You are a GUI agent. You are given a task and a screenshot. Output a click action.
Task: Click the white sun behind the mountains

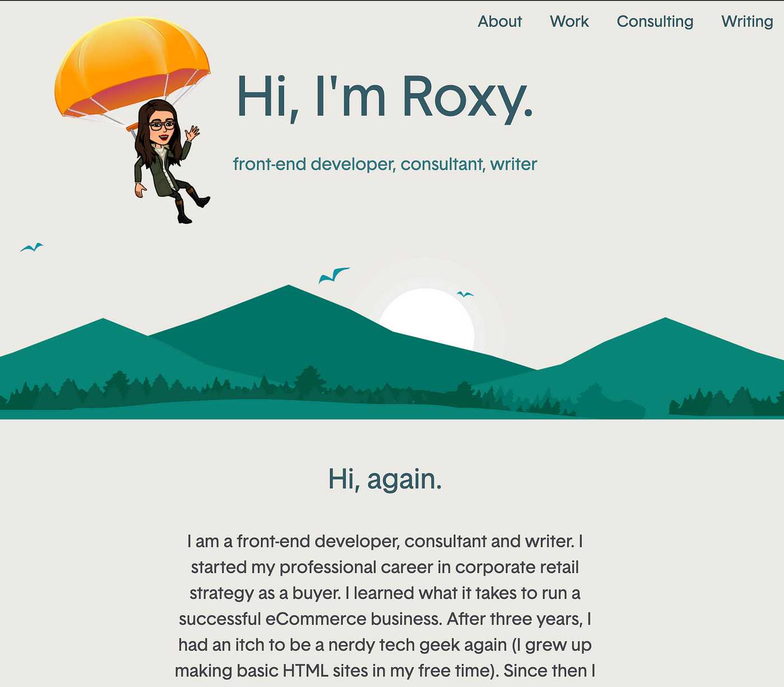(x=427, y=318)
